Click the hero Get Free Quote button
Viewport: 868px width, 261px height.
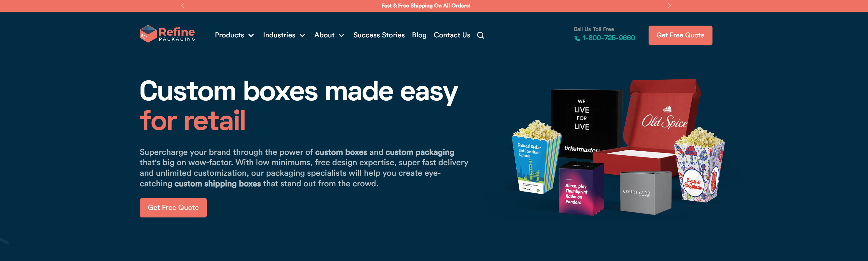tap(173, 207)
